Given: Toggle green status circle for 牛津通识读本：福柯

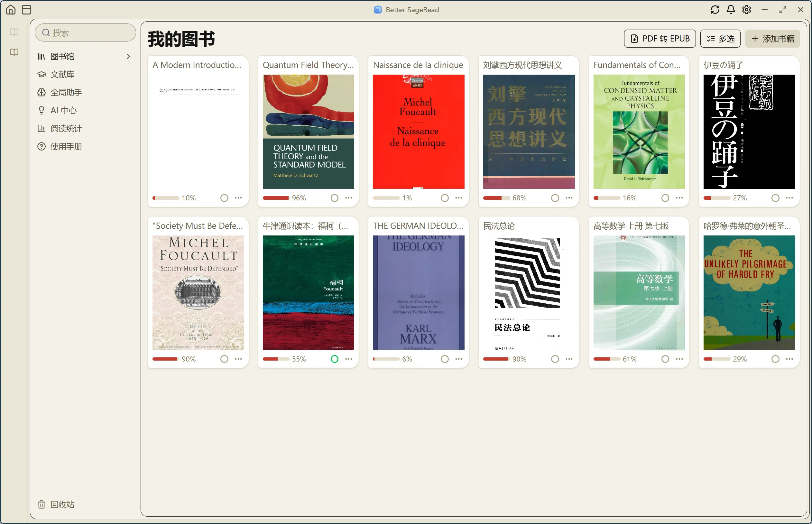Looking at the screenshot, I should 335,359.
